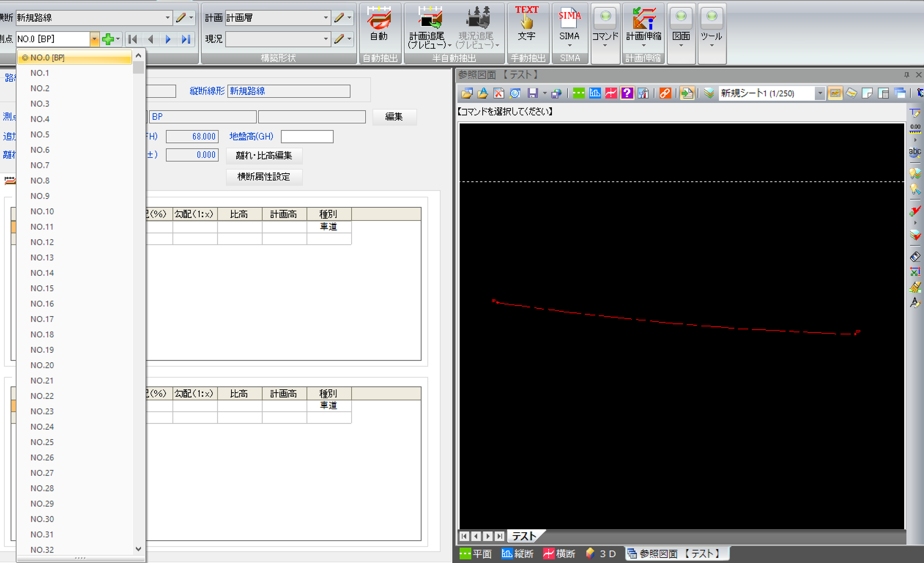Open the 現況 combo box
This screenshot has height=563, width=924.
pyautogui.click(x=278, y=39)
